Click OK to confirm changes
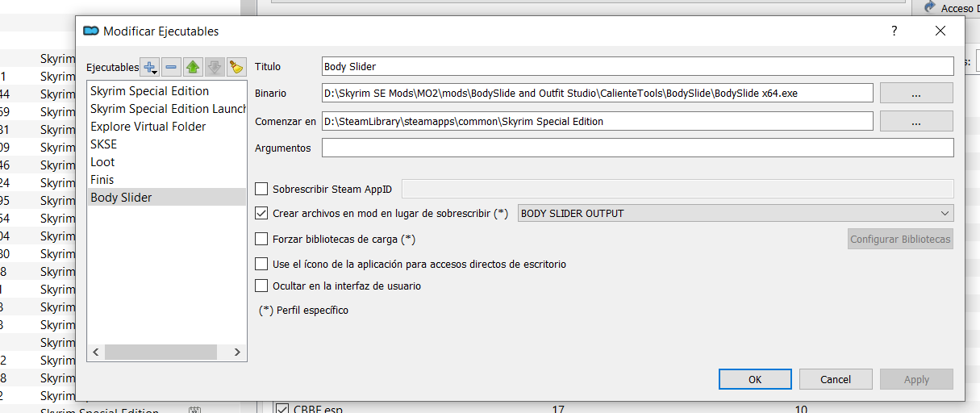The width and height of the screenshot is (980, 413). coord(755,379)
